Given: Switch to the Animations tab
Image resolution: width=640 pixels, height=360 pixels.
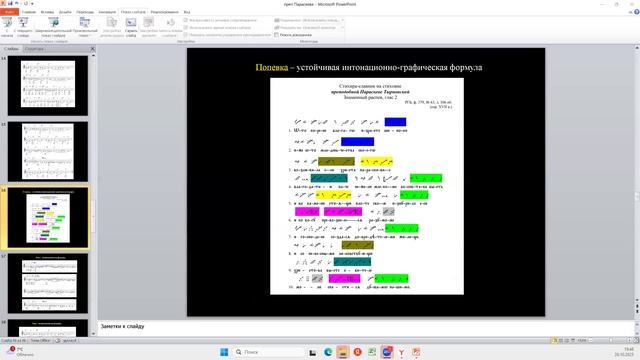Looking at the screenshot, I should click(107, 12).
